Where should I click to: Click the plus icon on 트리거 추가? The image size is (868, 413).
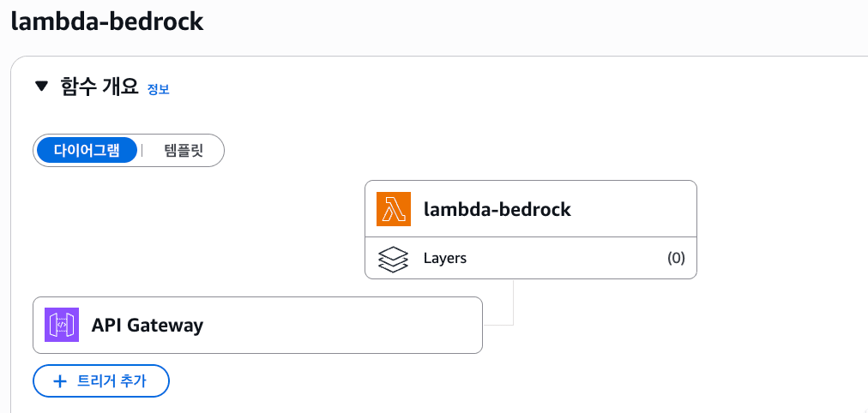[60, 381]
